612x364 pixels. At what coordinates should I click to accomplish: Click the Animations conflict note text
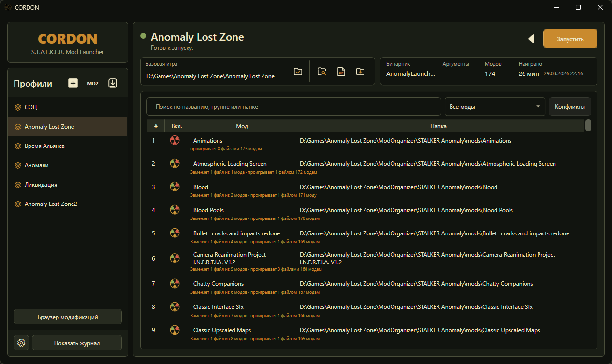pos(226,149)
